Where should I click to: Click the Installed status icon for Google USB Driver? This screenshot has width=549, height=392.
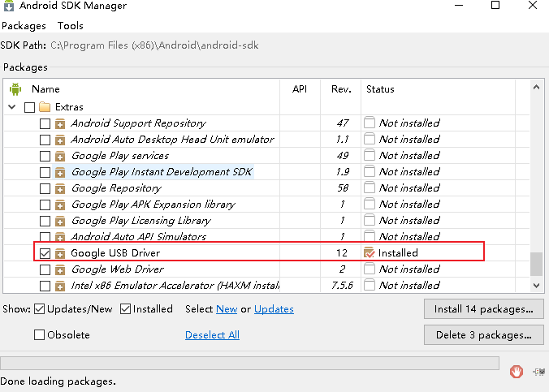point(370,252)
